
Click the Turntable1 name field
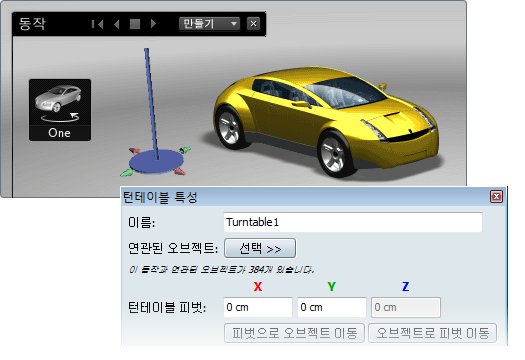(353, 222)
